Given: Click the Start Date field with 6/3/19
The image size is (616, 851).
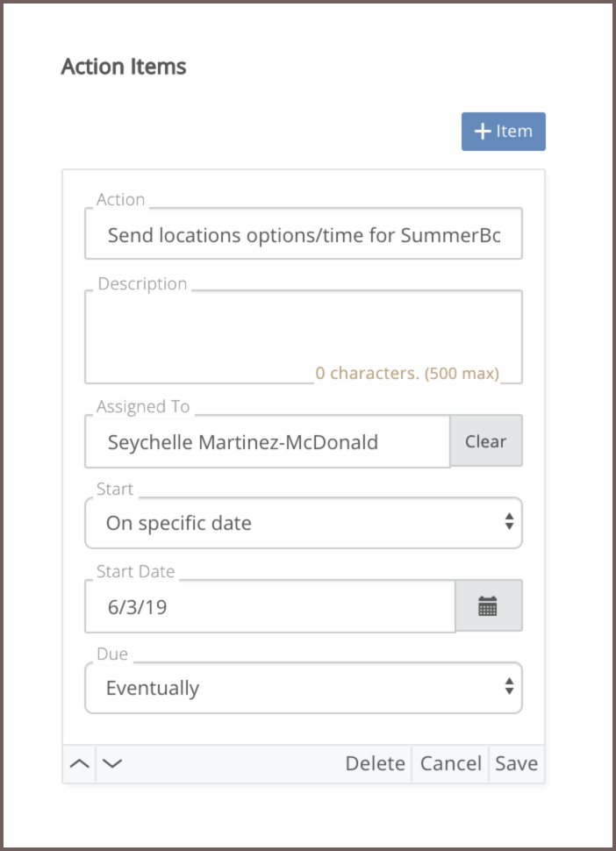Looking at the screenshot, I should (x=269, y=606).
